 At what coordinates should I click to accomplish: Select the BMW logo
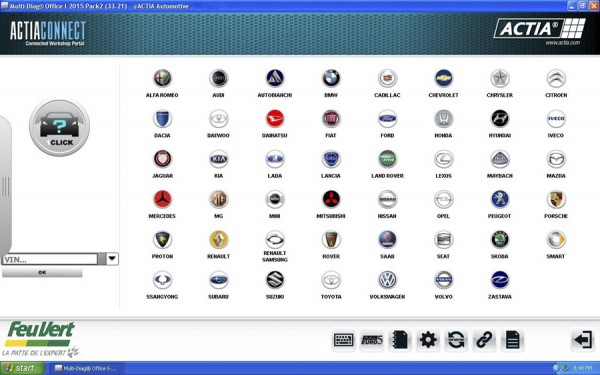pos(331,78)
